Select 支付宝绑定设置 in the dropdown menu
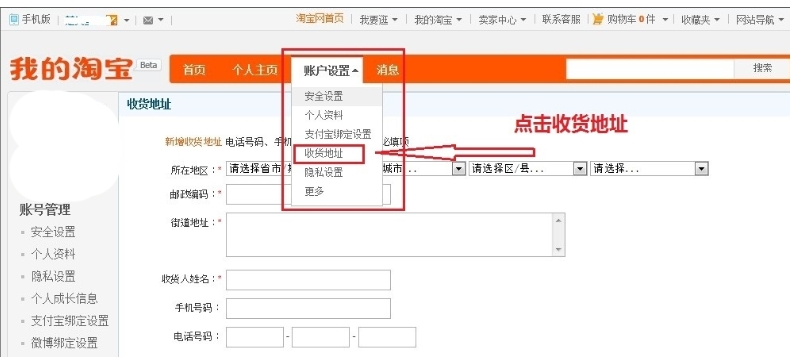Image resolution: width=794 pixels, height=363 pixels. click(337, 134)
